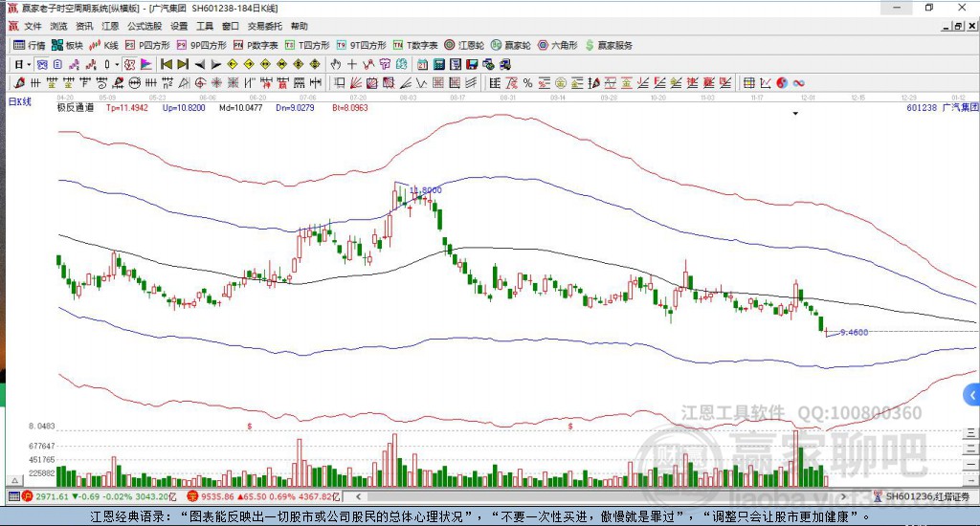The height and width of the screenshot is (526, 980).
Task: Open the 六角形 hexagon tool
Action: click(x=558, y=45)
